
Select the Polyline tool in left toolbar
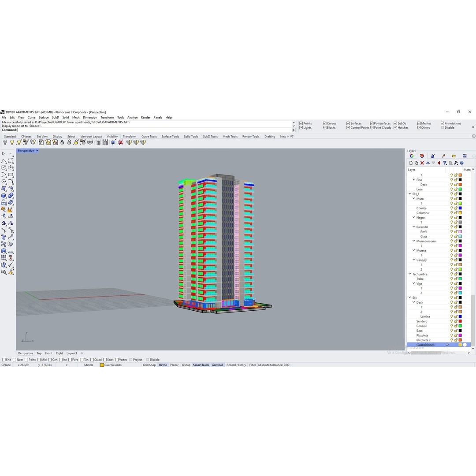point(4,160)
